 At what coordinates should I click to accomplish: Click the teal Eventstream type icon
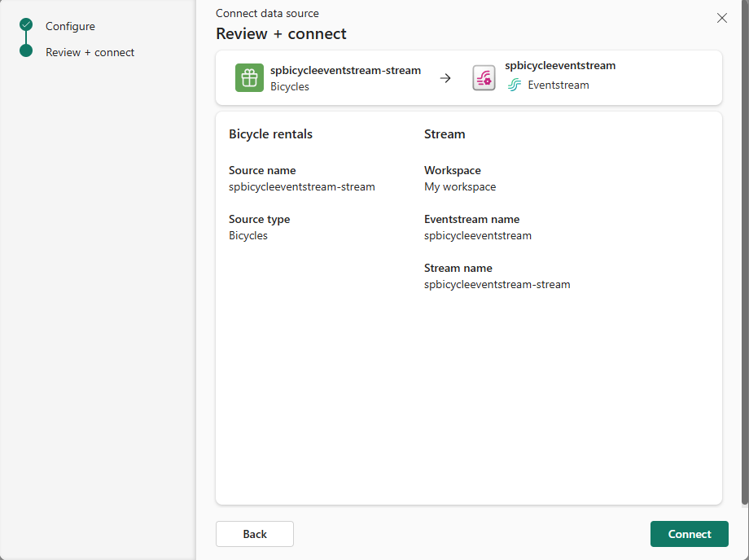(x=515, y=85)
